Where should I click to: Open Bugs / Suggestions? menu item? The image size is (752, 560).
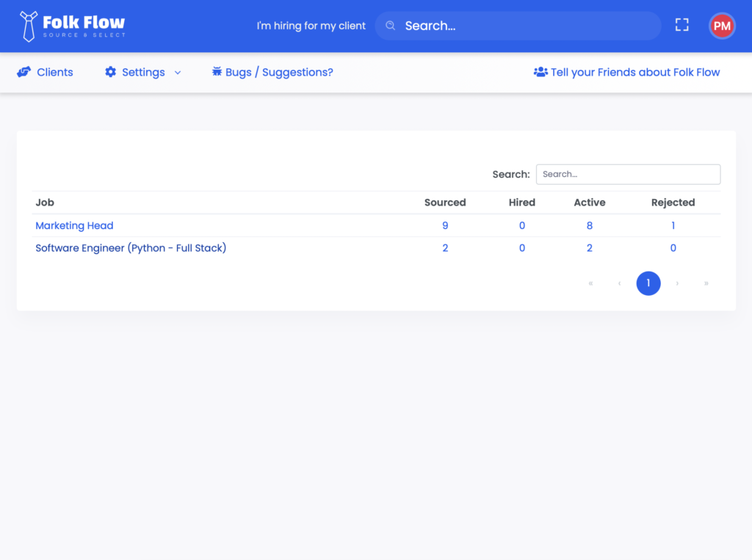click(272, 73)
